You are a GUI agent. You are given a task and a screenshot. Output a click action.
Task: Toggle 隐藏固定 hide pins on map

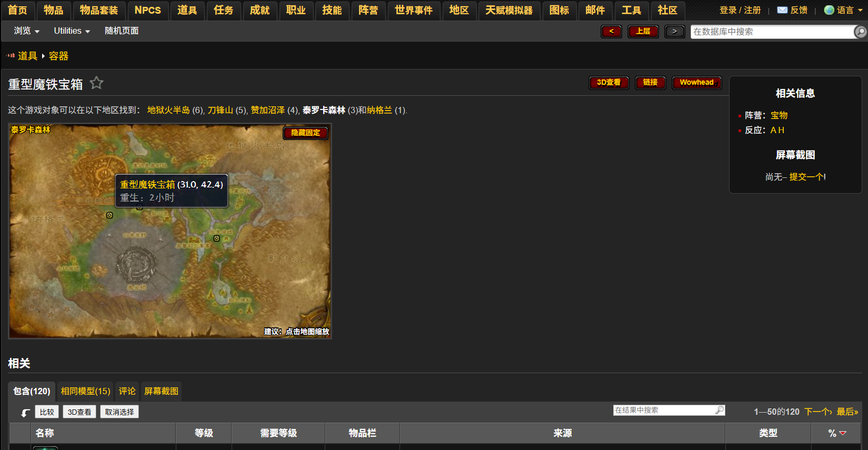click(305, 133)
